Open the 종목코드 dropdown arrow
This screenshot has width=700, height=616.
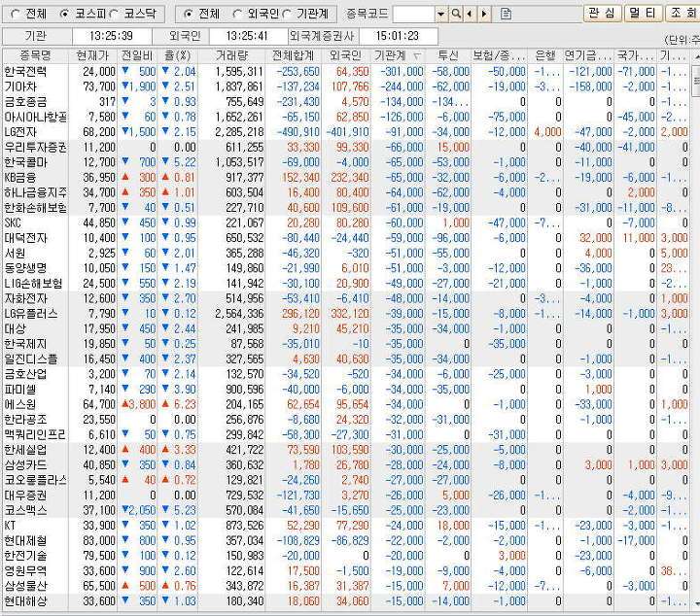tap(441, 15)
